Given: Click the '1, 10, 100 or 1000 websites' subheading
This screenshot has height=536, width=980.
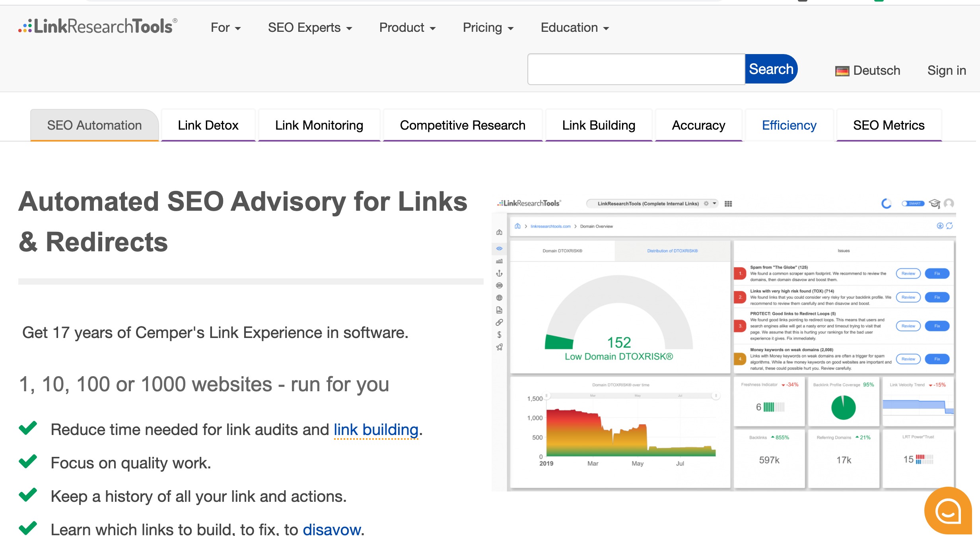Looking at the screenshot, I should pyautogui.click(x=204, y=384).
